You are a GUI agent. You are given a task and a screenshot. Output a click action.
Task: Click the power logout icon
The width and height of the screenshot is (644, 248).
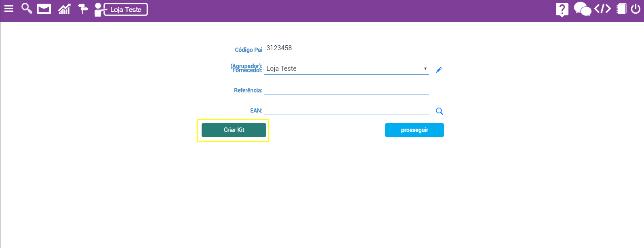click(x=636, y=9)
